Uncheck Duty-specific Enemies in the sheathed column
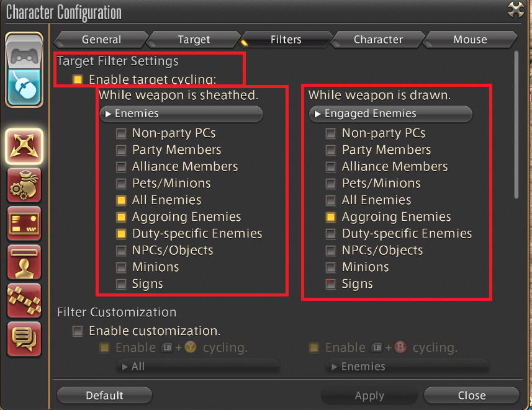The width and height of the screenshot is (532, 410). [120, 233]
